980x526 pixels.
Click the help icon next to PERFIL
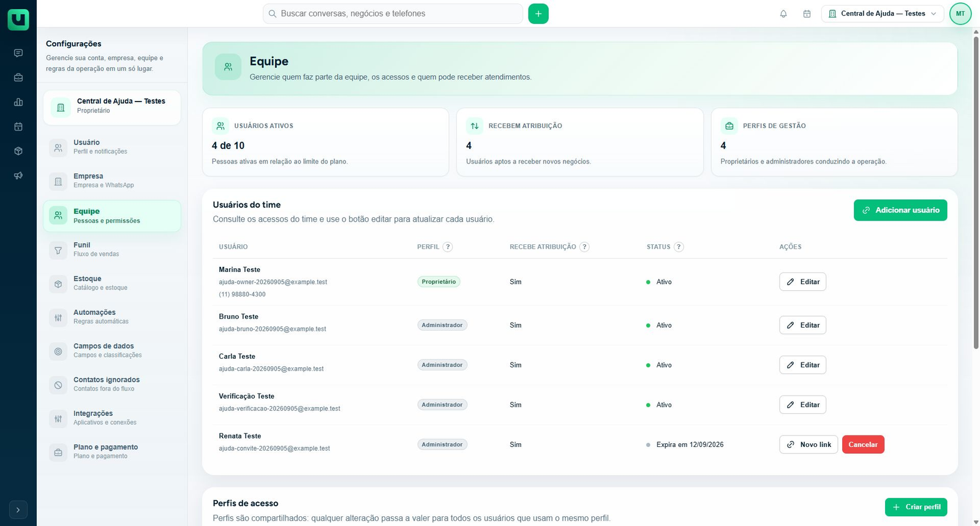(x=448, y=247)
